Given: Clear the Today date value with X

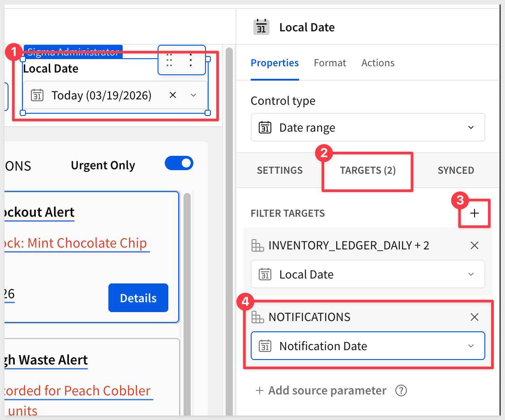Looking at the screenshot, I should coord(173,95).
